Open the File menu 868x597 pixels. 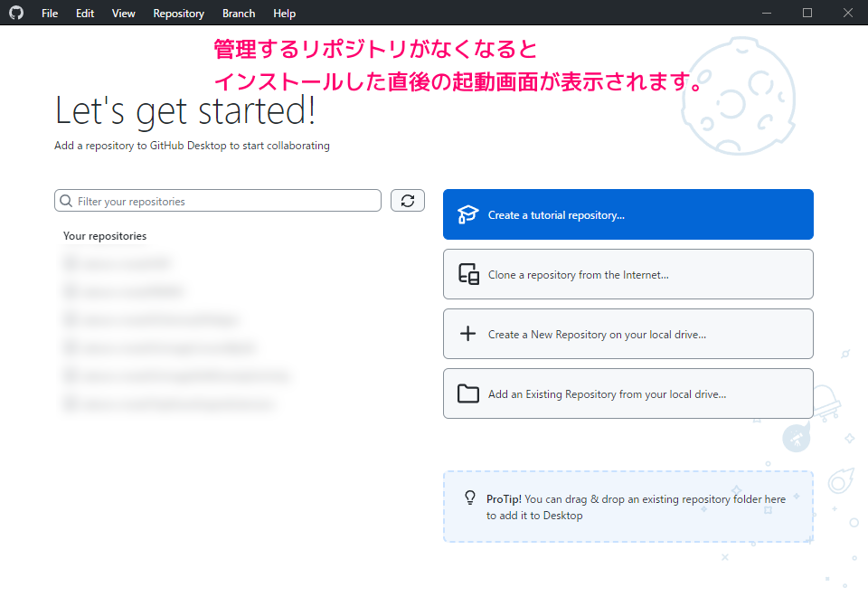(x=50, y=14)
